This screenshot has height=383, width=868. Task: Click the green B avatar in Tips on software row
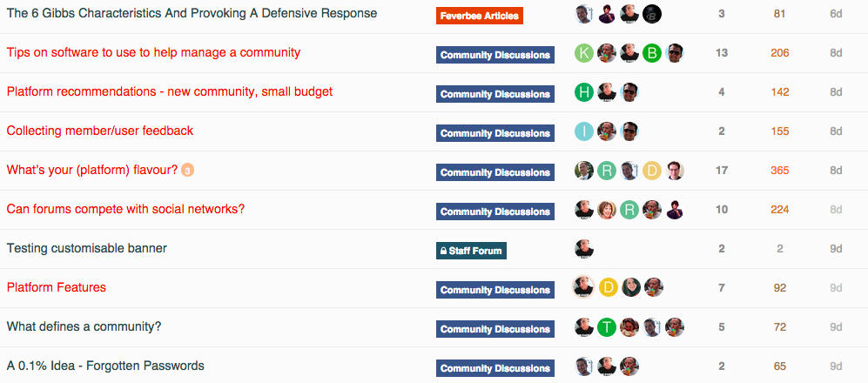click(652, 53)
